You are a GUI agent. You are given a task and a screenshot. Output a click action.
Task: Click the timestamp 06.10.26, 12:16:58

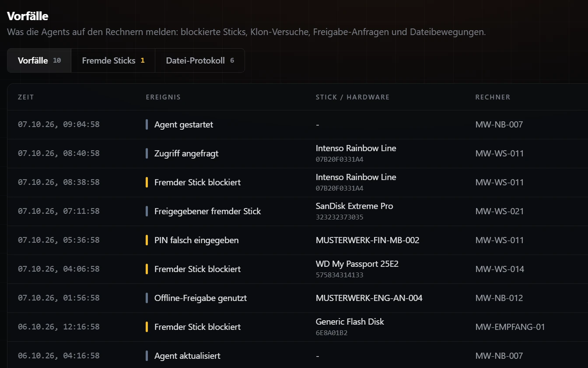(x=59, y=327)
